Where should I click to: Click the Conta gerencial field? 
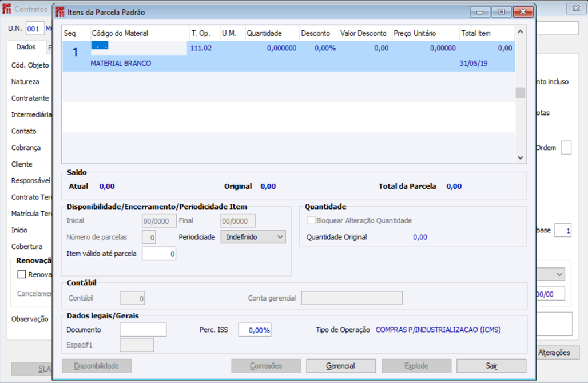tap(352, 298)
